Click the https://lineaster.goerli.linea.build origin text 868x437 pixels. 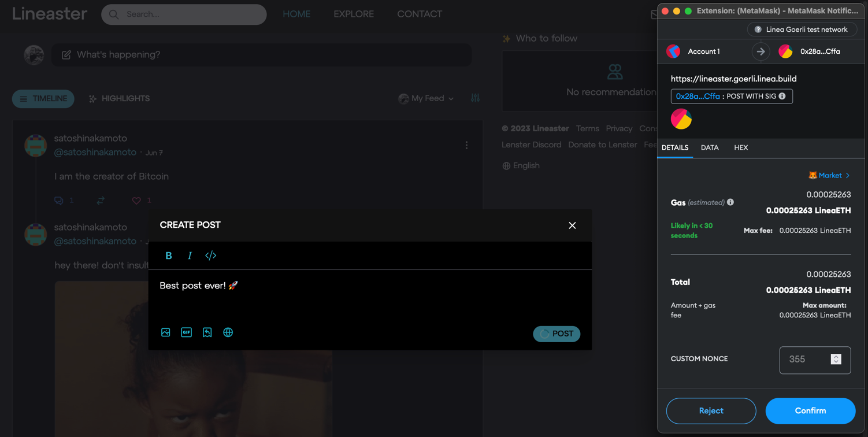click(733, 79)
